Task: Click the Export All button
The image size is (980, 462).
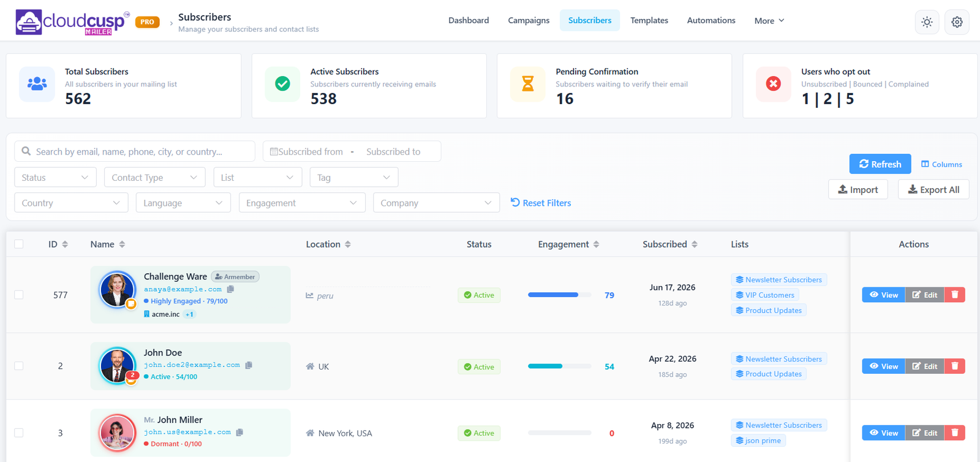Action: [933, 189]
